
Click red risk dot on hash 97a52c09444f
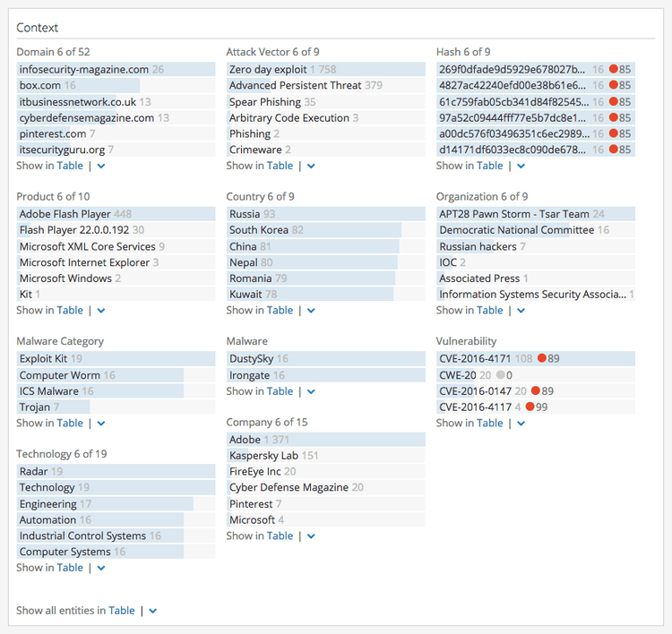click(x=614, y=117)
